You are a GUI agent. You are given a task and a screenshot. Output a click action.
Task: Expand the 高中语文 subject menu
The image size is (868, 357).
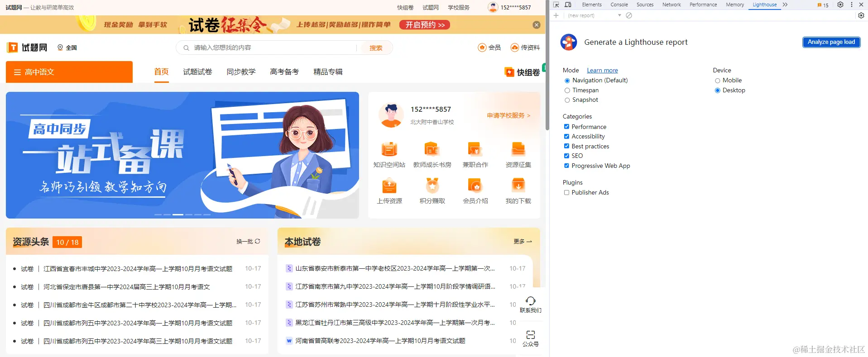[69, 72]
